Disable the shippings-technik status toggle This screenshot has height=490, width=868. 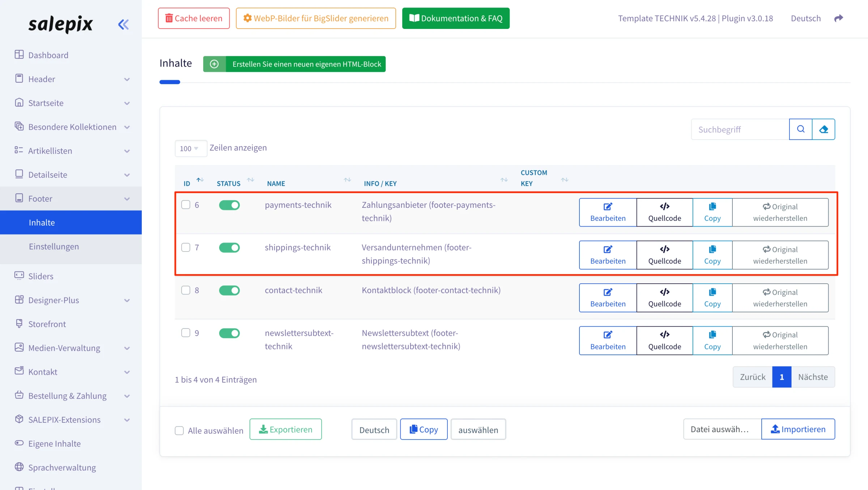[x=229, y=248]
